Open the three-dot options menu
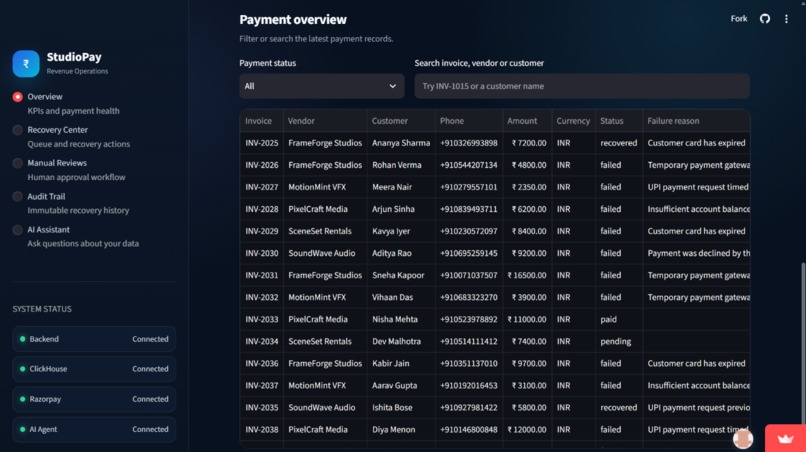The height and width of the screenshot is (452, 806). pyautogui.click(x=786, y=19)
